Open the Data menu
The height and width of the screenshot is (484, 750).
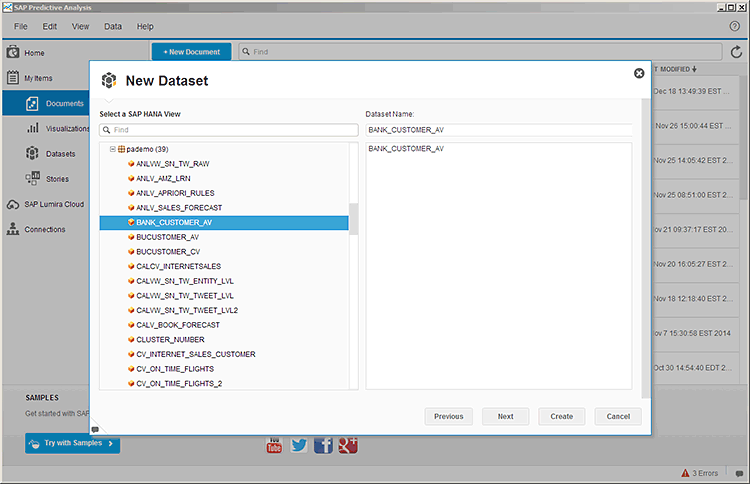[x=113, y=26]
